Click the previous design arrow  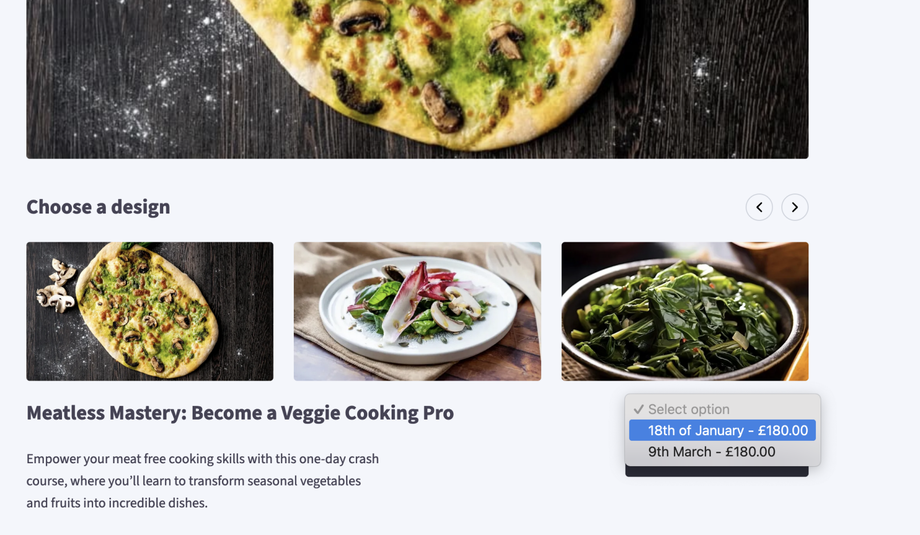[x=759, y=207]
